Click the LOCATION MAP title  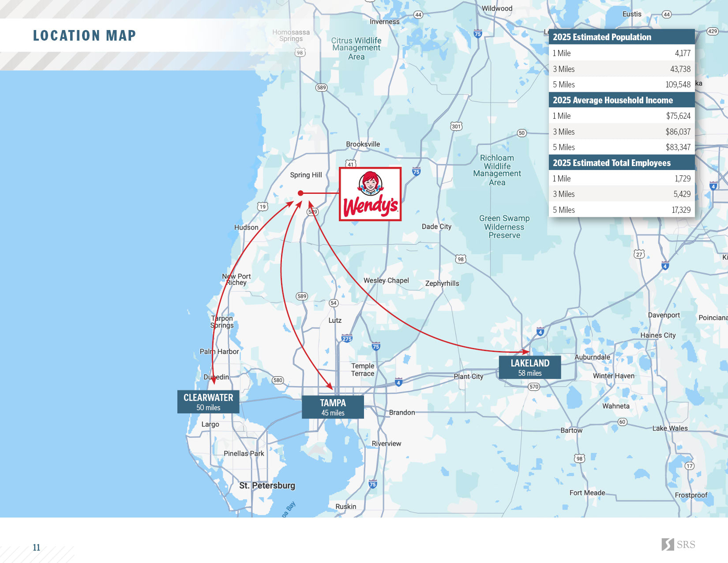coord(85,35)
